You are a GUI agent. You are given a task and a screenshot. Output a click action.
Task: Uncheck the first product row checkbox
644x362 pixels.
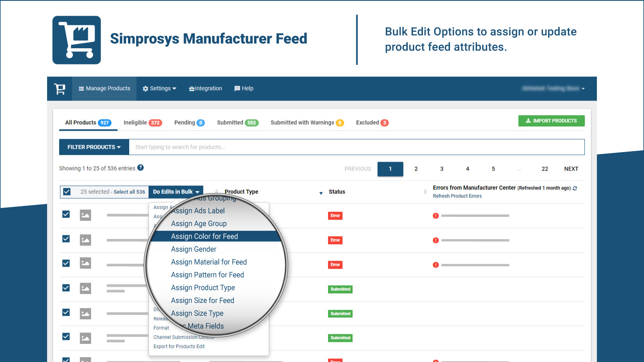pos(66,214)
